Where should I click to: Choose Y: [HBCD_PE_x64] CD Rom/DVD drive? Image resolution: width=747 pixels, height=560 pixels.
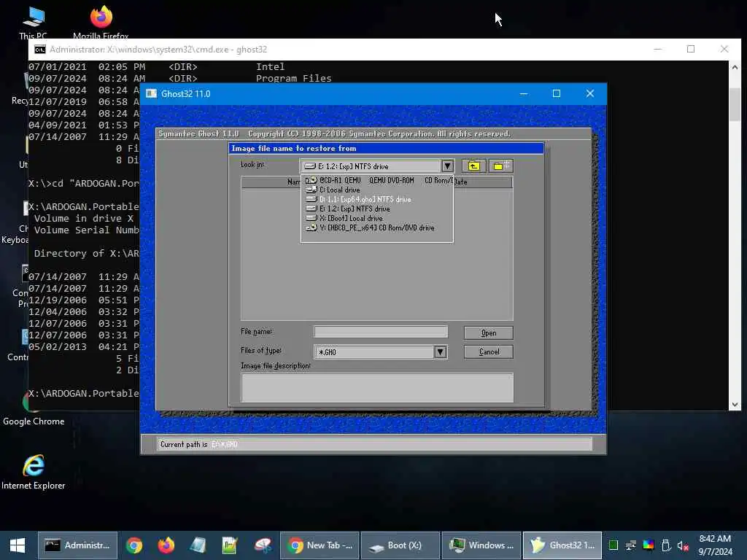pos(377,227)
